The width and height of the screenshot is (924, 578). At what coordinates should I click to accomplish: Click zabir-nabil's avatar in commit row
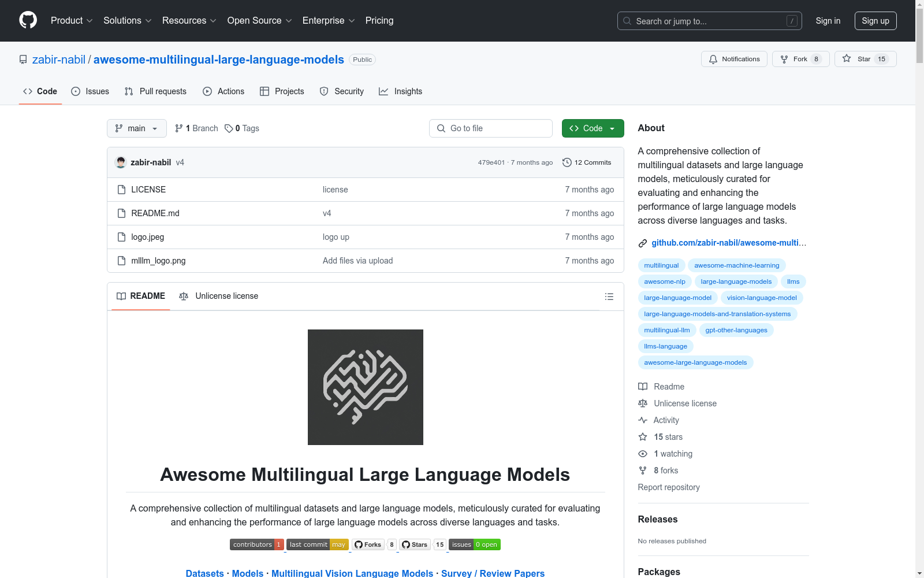121,162
